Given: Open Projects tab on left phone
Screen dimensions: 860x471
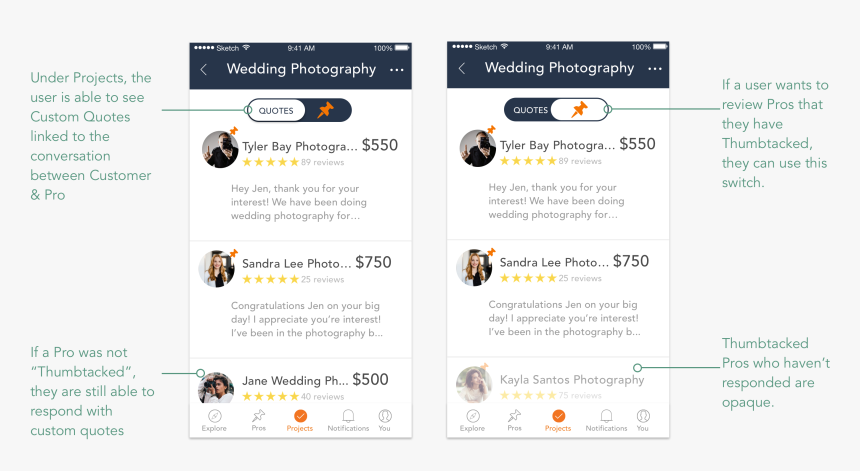Looking at the screenshot, I should (x=300, y=421).
